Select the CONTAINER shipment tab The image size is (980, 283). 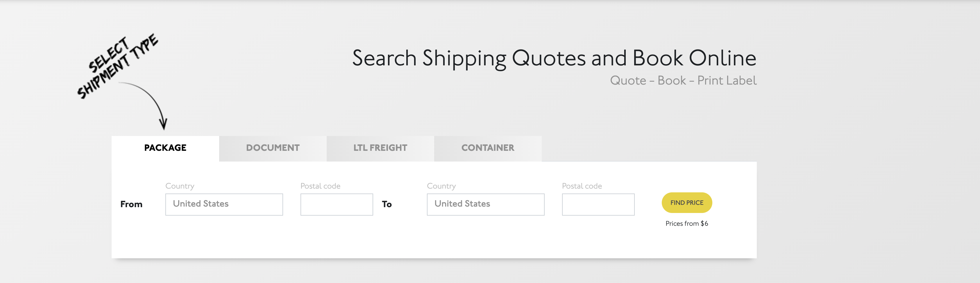click(x=487, y=148)
